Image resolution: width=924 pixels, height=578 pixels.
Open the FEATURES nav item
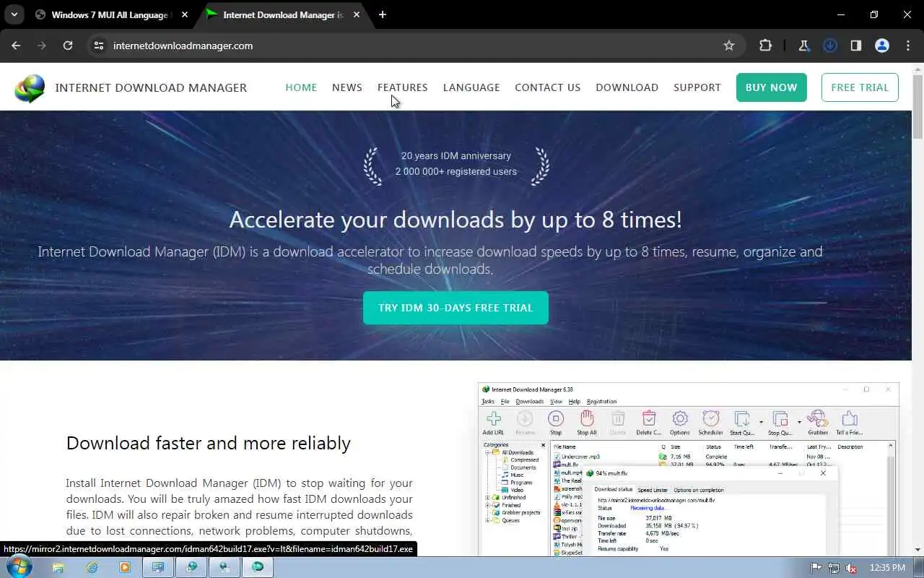403,87
